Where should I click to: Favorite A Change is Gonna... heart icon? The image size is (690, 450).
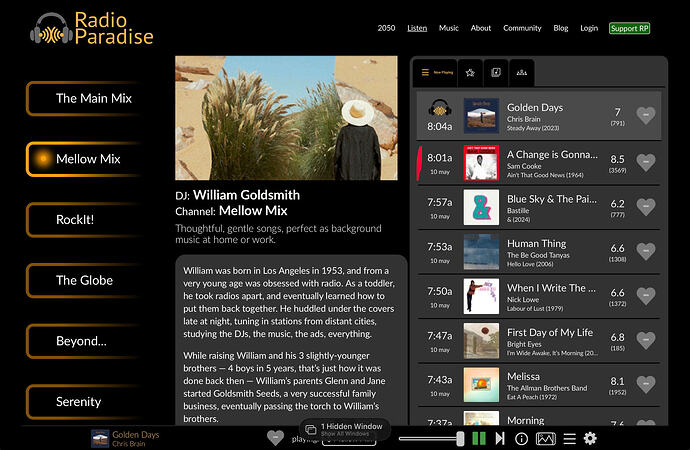(x=646, y=162)
